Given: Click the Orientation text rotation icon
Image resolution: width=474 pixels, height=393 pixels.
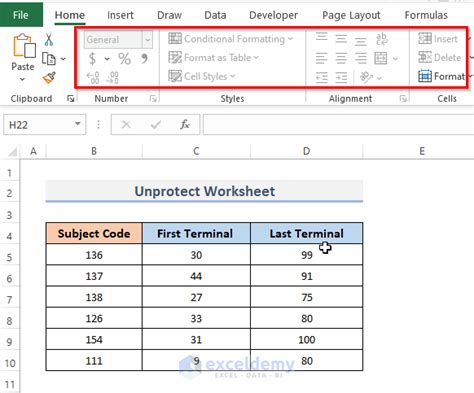Looking at the screenshot, I should point(366,77).
